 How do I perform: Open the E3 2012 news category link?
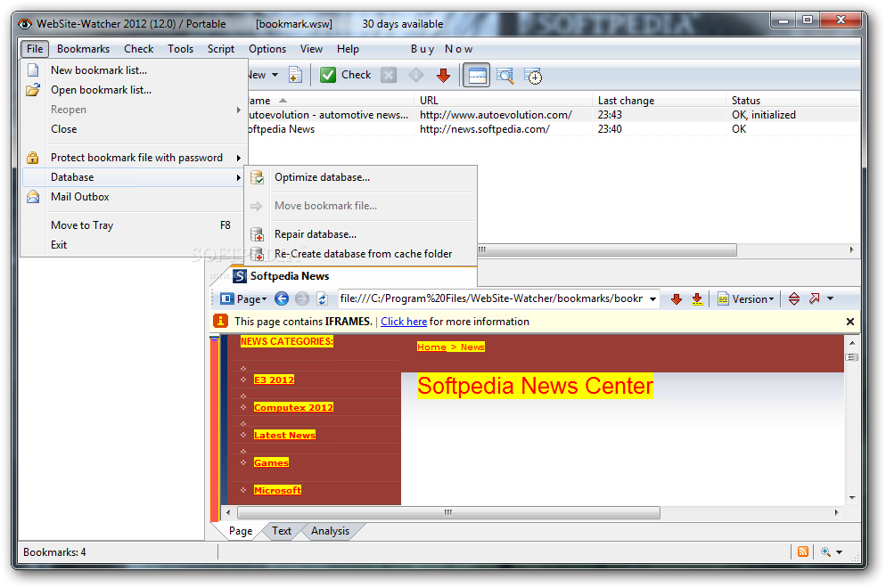click(x=274, y=380)
